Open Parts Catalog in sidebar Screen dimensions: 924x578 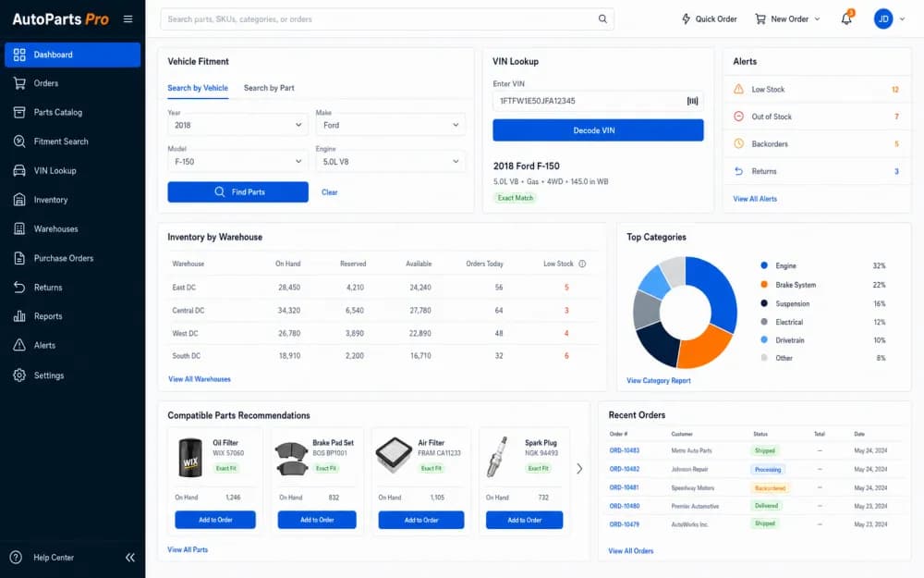coord(72,112)
